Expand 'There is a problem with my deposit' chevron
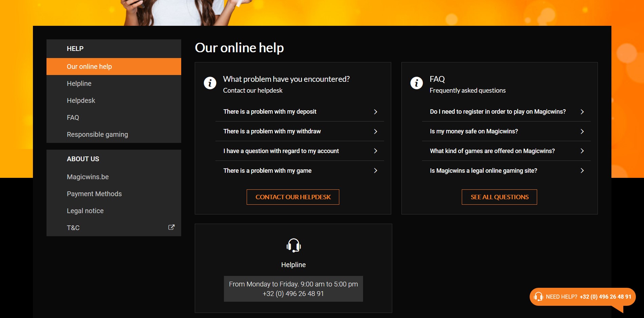This screenshot has height=318, width=644. (376, 112)
